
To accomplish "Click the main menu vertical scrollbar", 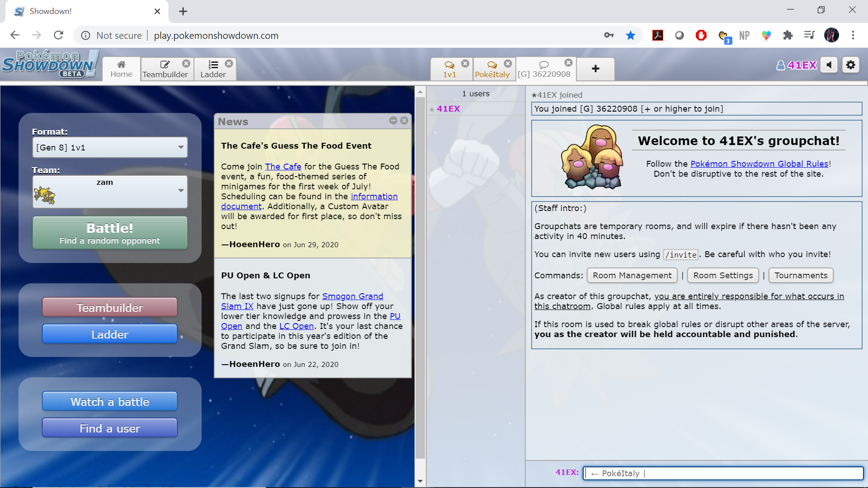I will (420, 278).
